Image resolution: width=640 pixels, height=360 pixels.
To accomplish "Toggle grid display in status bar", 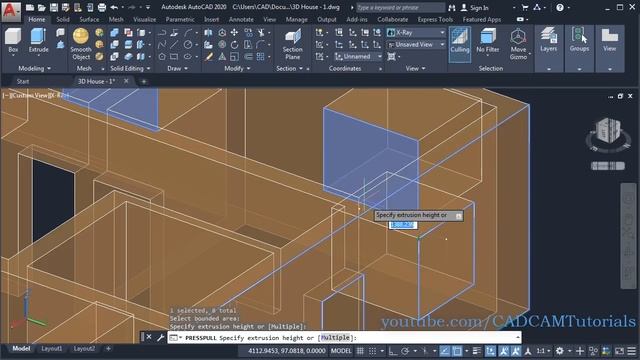I will click(360, 351).
